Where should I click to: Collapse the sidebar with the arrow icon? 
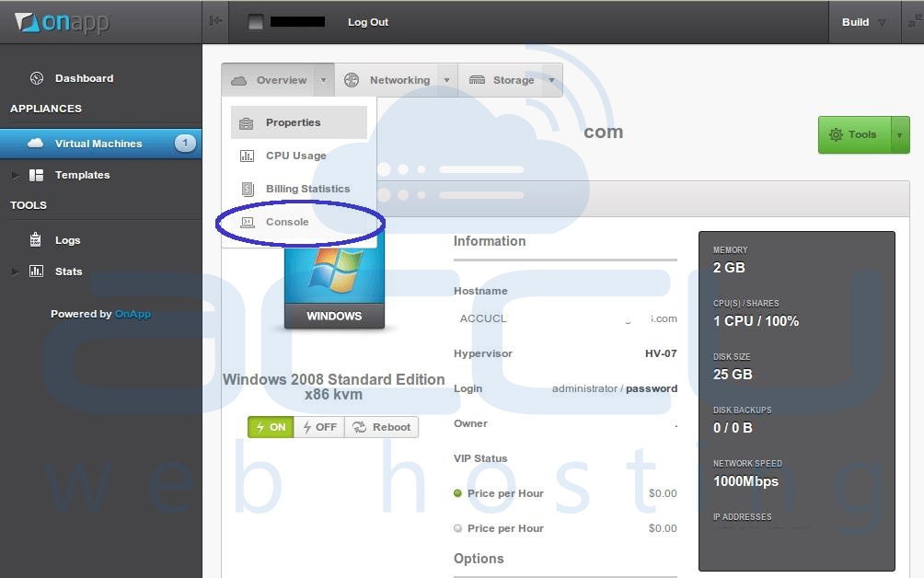pos(215,21)
